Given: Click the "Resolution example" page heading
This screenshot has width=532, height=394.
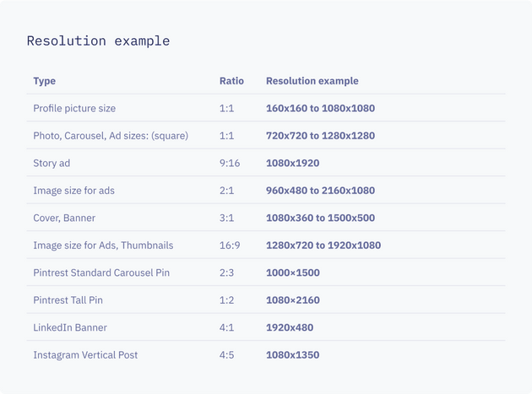Looking at the screenshot, I should 98,40.
